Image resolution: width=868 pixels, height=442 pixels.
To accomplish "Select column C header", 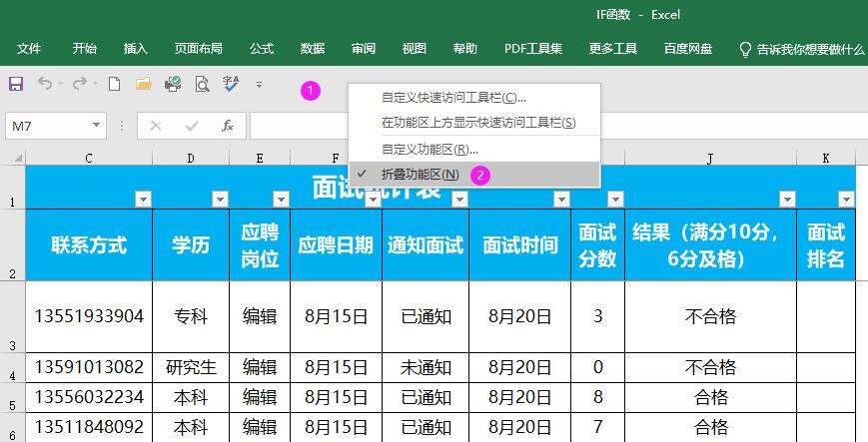I will (89, 159).
